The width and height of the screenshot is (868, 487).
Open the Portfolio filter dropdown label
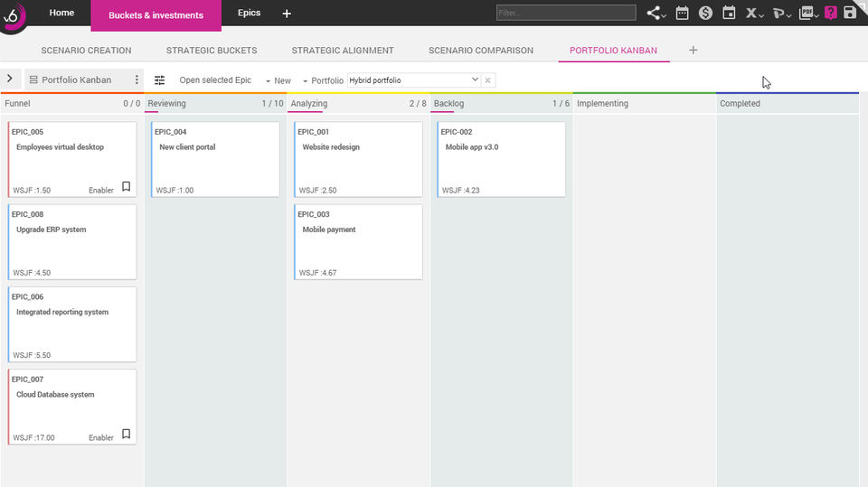click(x=324, y=80)
